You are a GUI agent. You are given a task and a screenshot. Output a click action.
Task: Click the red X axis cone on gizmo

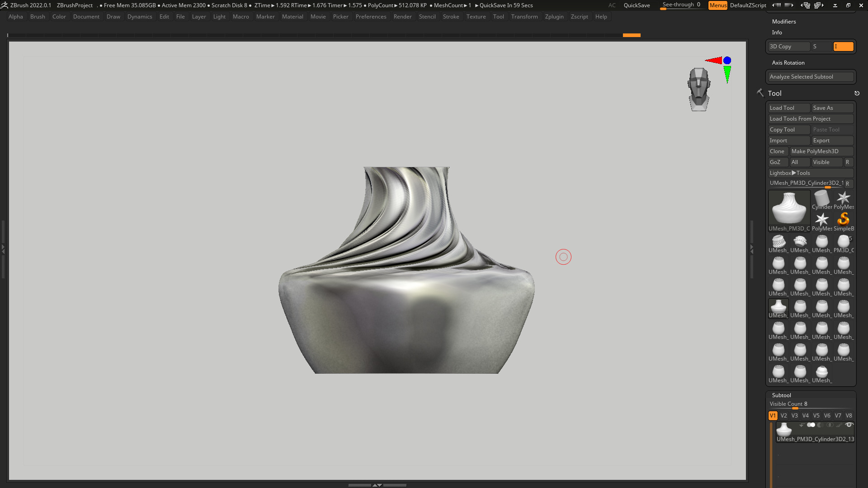714,60
